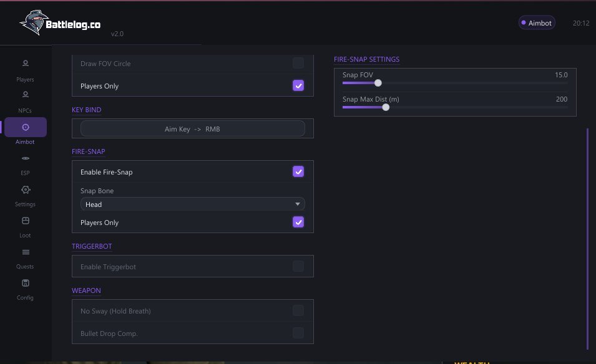596x364 pixels.
Task: Enable Bullet Drop Comp. checkbox
Action: [x=298, y=333]
